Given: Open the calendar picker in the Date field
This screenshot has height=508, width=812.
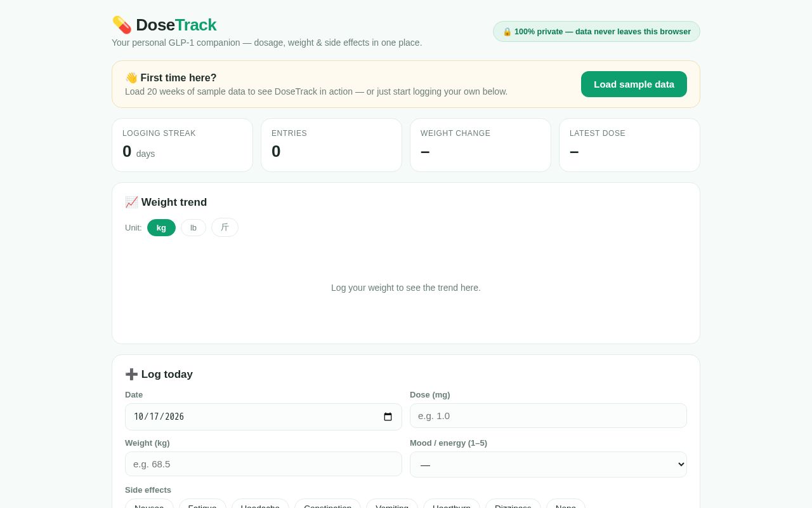Looking at the screenshot, I should coord(388,417).
